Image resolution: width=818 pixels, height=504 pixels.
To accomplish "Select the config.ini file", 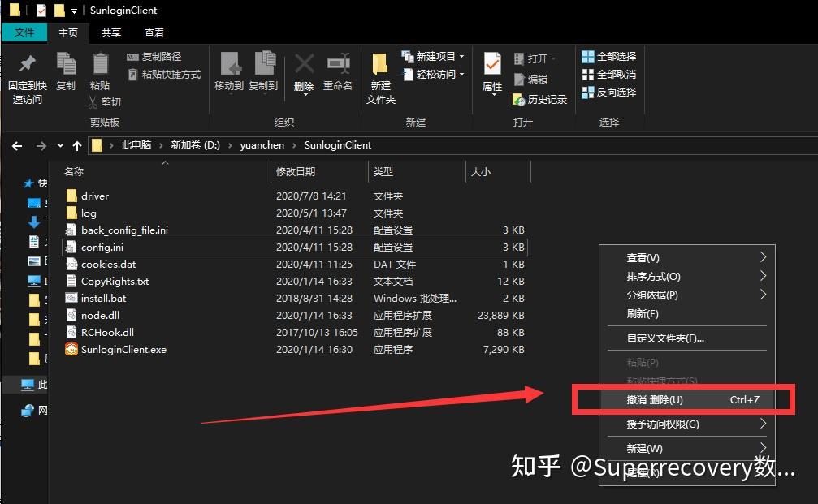I will [295, 247].
